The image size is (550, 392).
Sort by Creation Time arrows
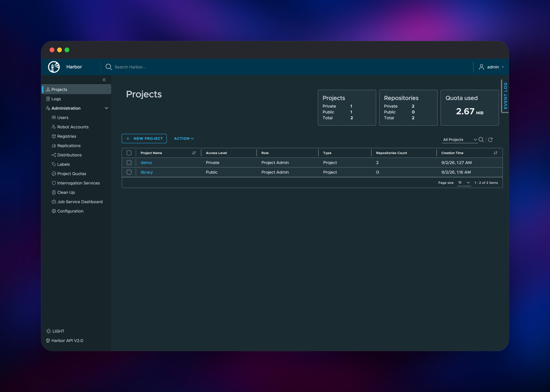pos(496,153)
